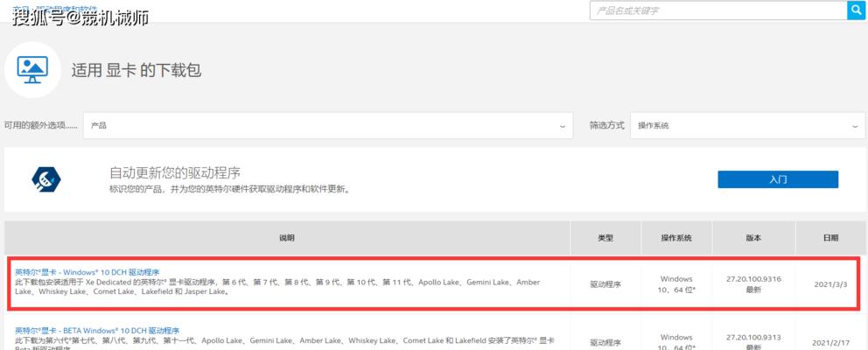The width and height of the screenshot is (868, 350).
Task: Select date 2021/2/17 cell
Action: point(829,343)
